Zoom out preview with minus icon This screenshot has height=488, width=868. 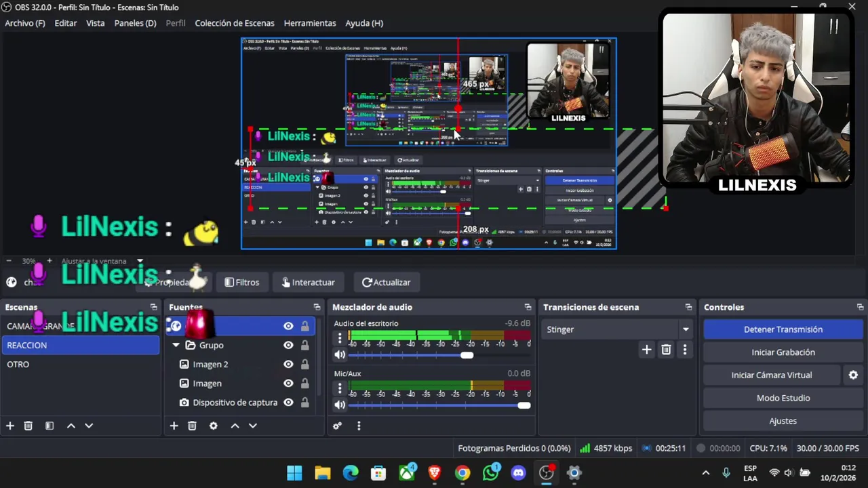[9, 261]
